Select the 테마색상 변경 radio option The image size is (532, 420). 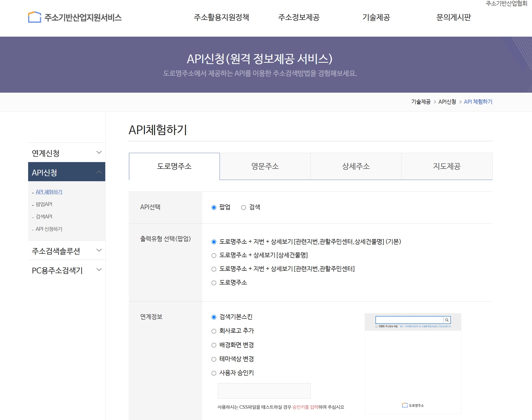pyautogui.click(x=214, y=359)
